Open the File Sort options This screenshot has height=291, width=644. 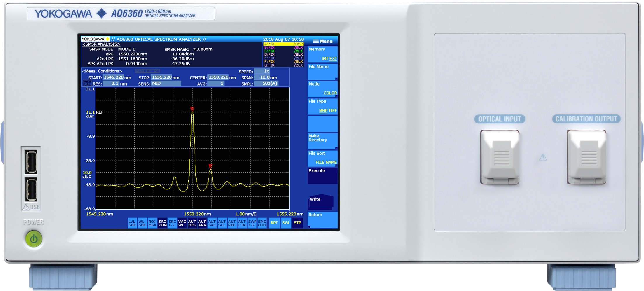[322, 158]
